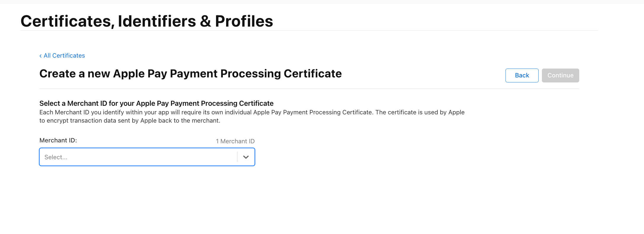
Task: Click the back chevron before All Certificates
Action: (41, 56)
